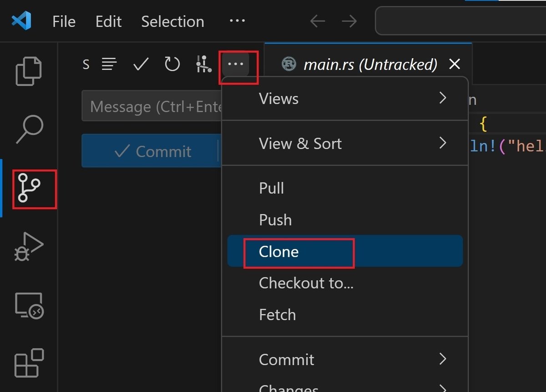
Task: Commit changes using the checkmark toolbar icon
Action: tap(141, 64)
